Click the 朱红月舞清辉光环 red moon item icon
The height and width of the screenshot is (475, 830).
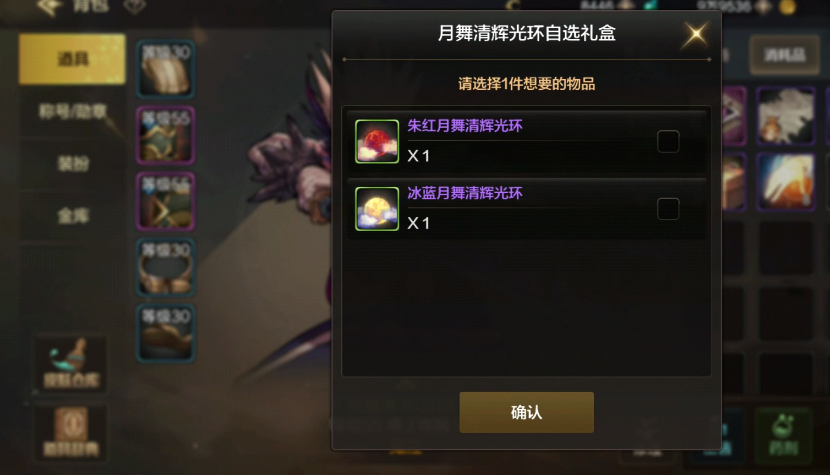[377, 141]
